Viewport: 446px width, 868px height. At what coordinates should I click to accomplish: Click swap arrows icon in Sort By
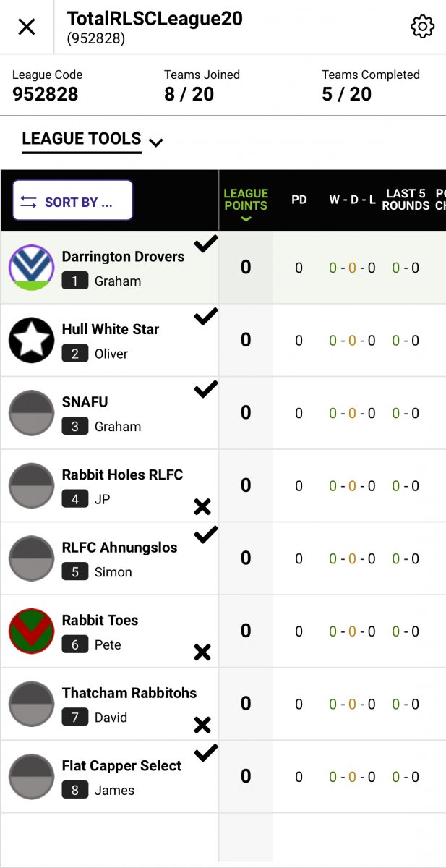(x=28, y=202)
